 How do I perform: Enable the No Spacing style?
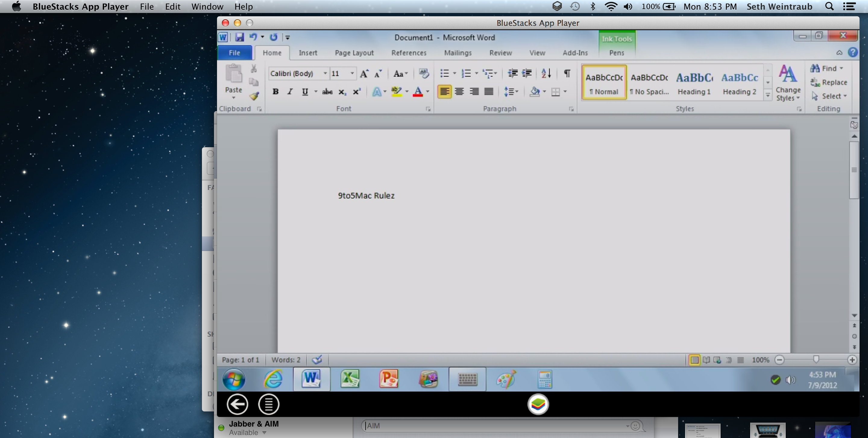(x=649, y=82)
